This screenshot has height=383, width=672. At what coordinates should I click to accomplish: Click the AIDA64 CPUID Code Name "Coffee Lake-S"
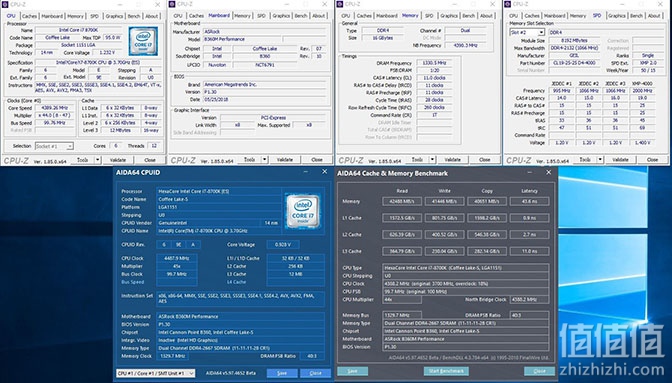click(219, 199)
